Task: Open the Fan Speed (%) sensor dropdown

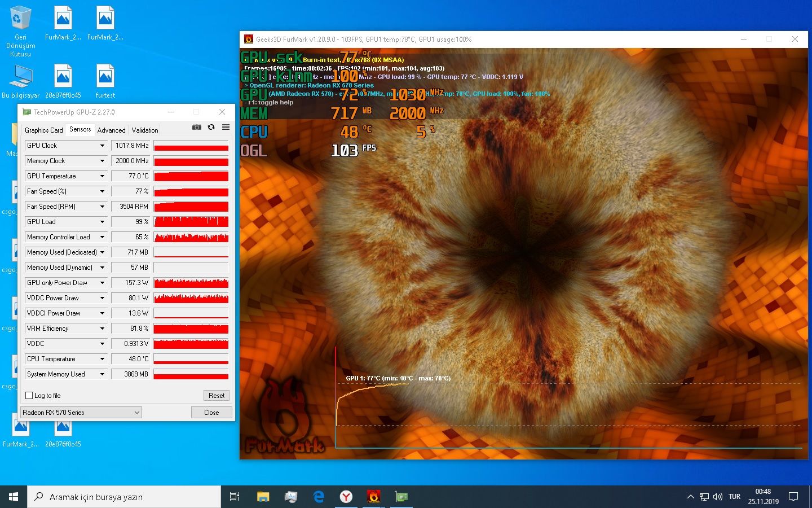Action: tap(102, 191)
